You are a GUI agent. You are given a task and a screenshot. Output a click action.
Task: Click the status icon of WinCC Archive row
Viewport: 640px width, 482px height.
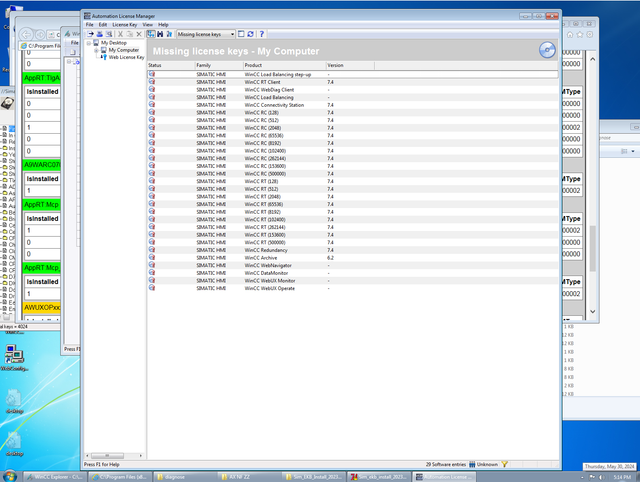point(152,258)
